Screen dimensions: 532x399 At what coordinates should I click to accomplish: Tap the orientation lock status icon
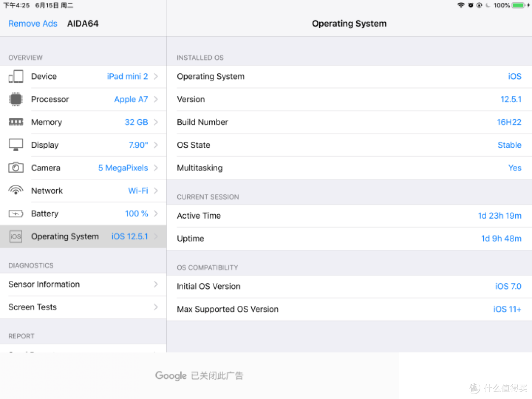pyautogui.click(x=479, y=5)
